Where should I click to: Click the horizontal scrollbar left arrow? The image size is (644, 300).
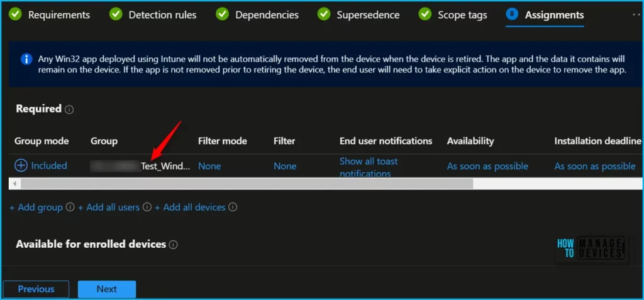point(15,183)
